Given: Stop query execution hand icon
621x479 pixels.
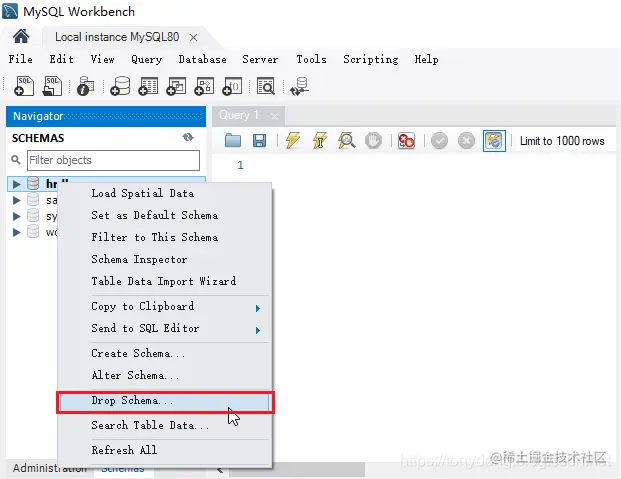Looking at the screenshot, I should (x=373, y=141).
